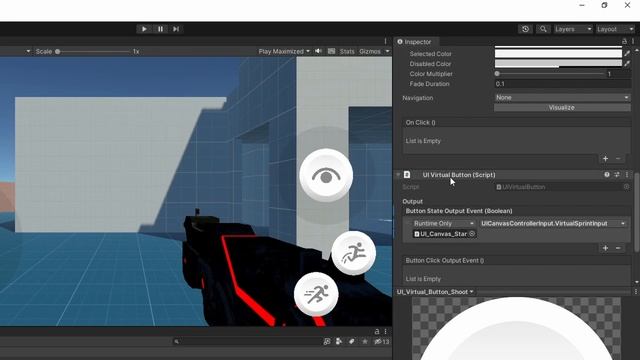Open the Layers dropdown
Viewport: 640px width, 360px height.
573,29
